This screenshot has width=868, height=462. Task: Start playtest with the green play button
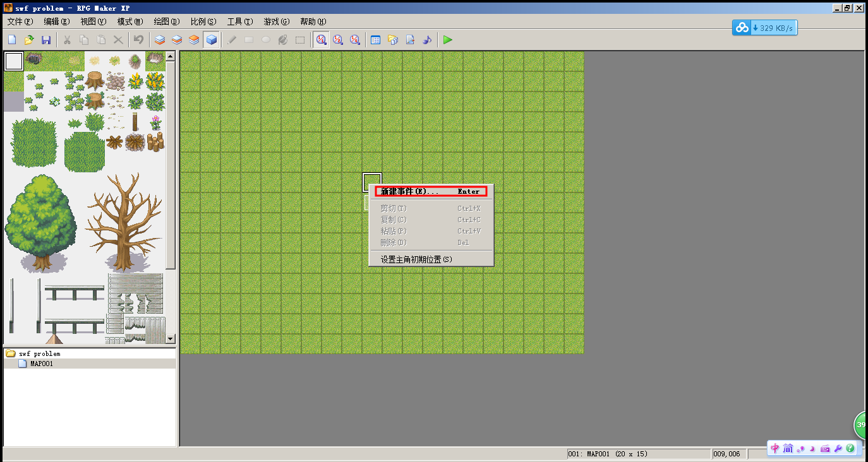click(x=448, y=40)
